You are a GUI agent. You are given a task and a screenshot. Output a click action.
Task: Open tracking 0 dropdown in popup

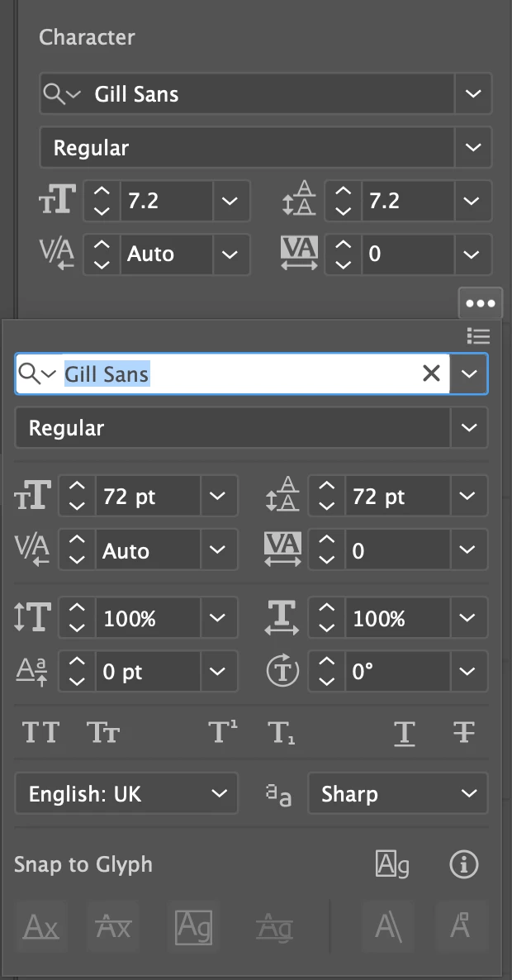468,550
